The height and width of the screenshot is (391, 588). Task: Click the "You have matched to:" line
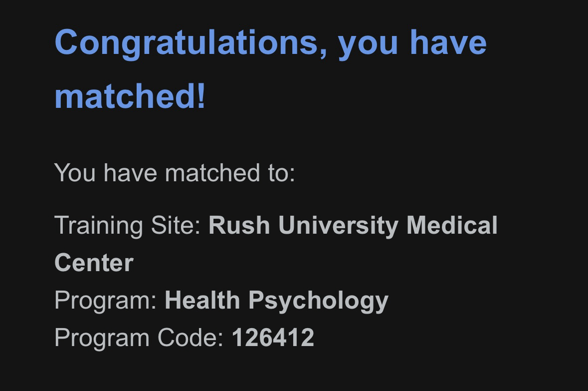[x=175, y=173]
